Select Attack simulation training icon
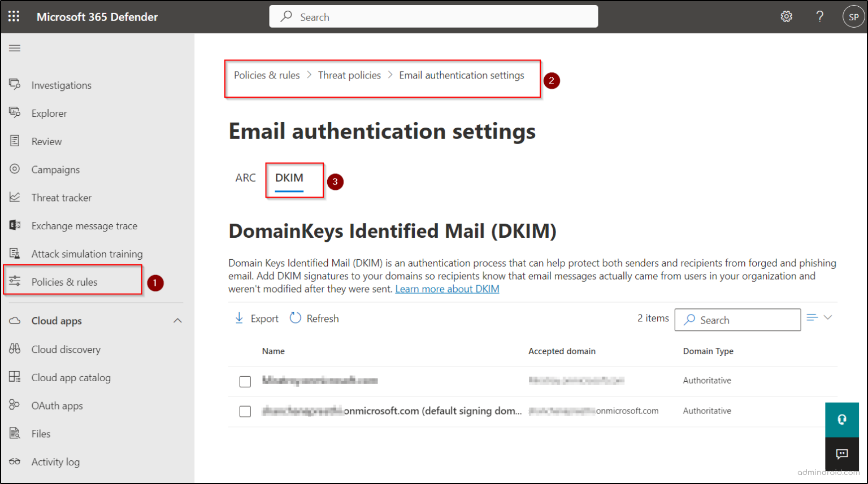This screenshot has height=484, width=868. tap(14, 254)
